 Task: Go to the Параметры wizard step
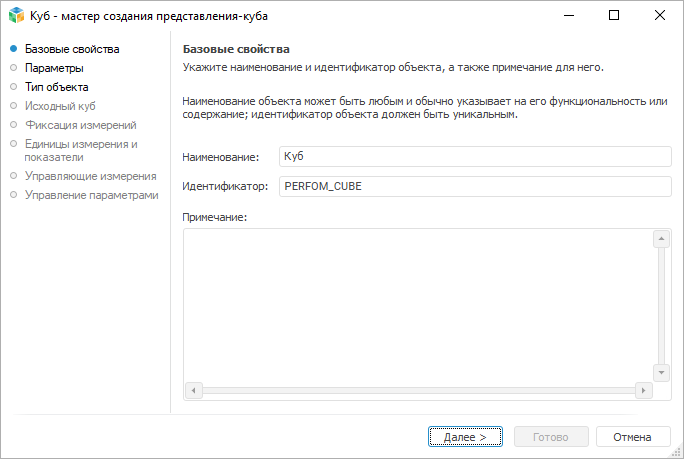[x=54, y=68]
